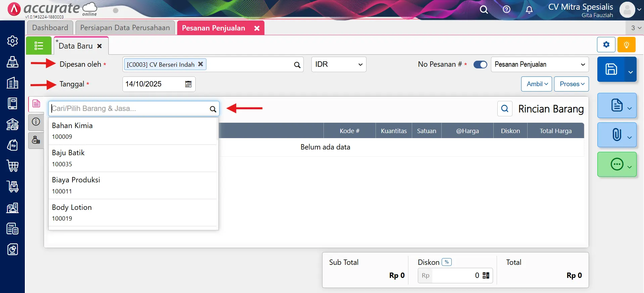Expand the attachment button arrow

click(630, 137)
